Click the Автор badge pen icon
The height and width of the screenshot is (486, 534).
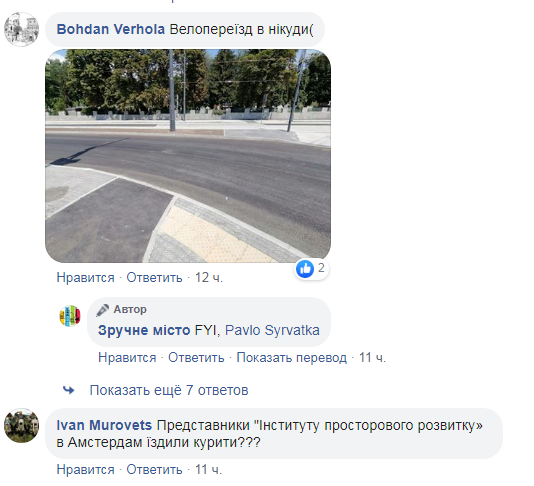coord(102,310)
